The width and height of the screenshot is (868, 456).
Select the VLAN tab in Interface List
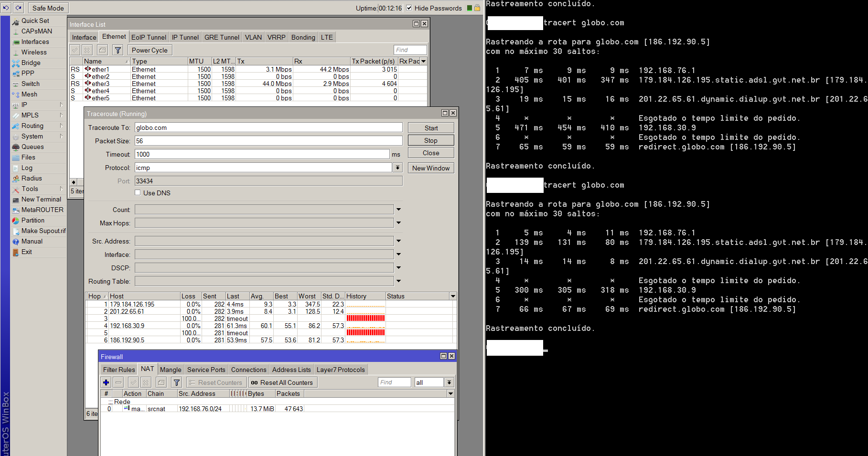pos(253,37)
